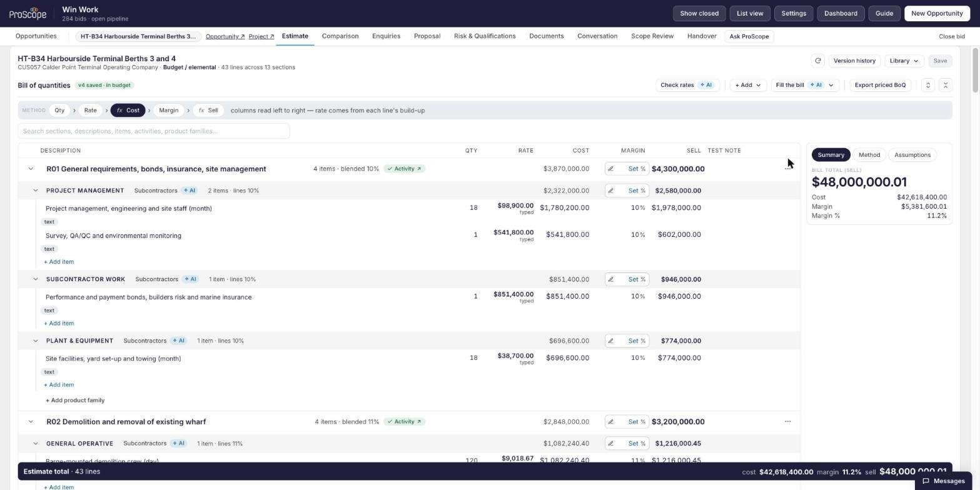Switch to the Comparison tab
The image size is (980, 490).
[340, 36]
